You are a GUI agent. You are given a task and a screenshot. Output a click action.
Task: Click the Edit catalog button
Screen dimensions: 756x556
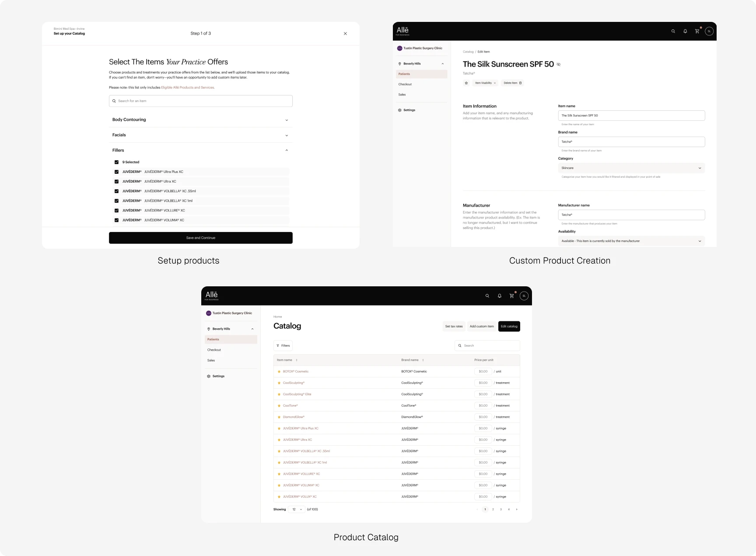[509, 326]
